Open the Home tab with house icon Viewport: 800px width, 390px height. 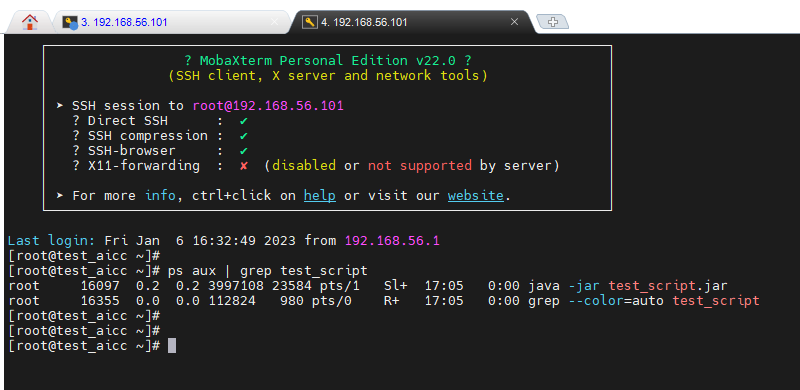pyautogui.click(x=30, y=22)
